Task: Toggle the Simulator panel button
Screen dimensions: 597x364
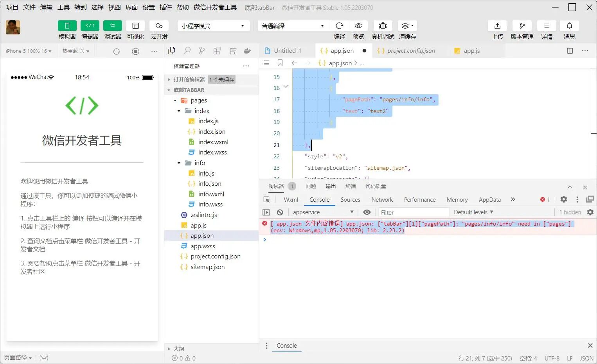Action: 67,26
